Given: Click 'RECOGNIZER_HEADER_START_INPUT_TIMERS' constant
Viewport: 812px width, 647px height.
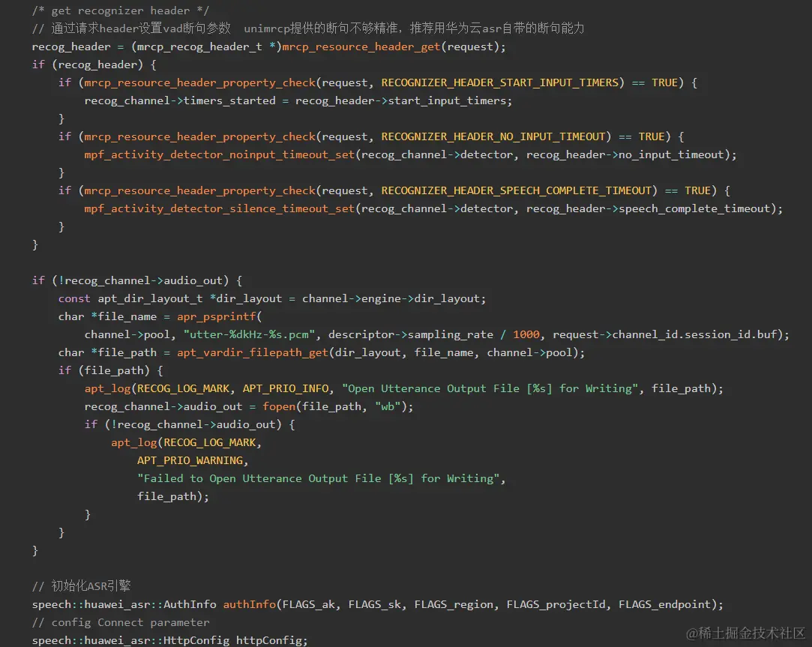Looking at the screenshot, I should click(500, 82).
